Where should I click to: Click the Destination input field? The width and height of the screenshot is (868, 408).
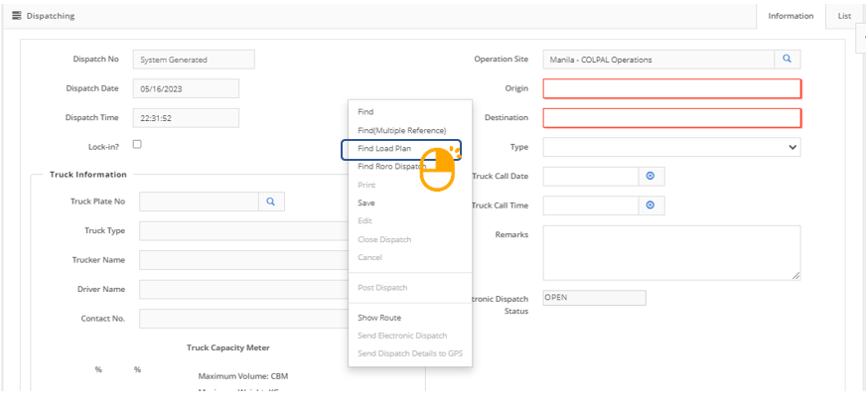(671, 118)
